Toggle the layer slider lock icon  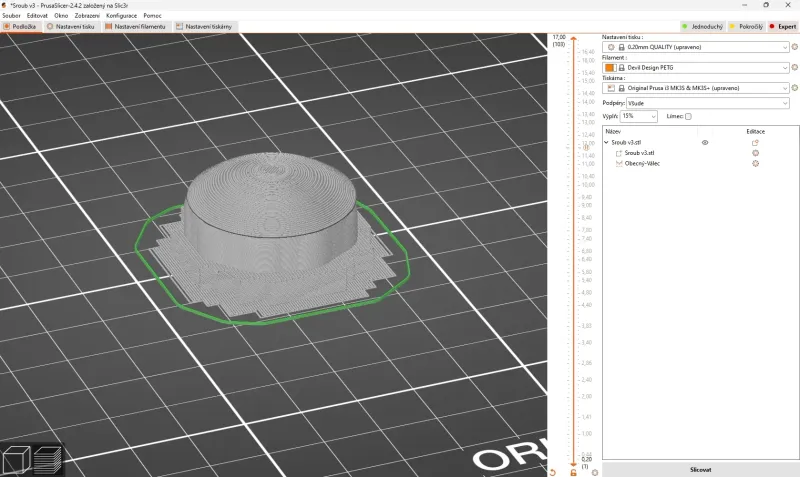pos(573,472)
